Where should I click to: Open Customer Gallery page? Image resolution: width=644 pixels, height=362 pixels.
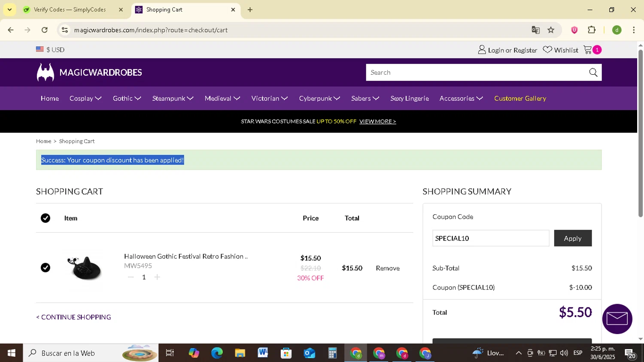[x=520, y=98]
